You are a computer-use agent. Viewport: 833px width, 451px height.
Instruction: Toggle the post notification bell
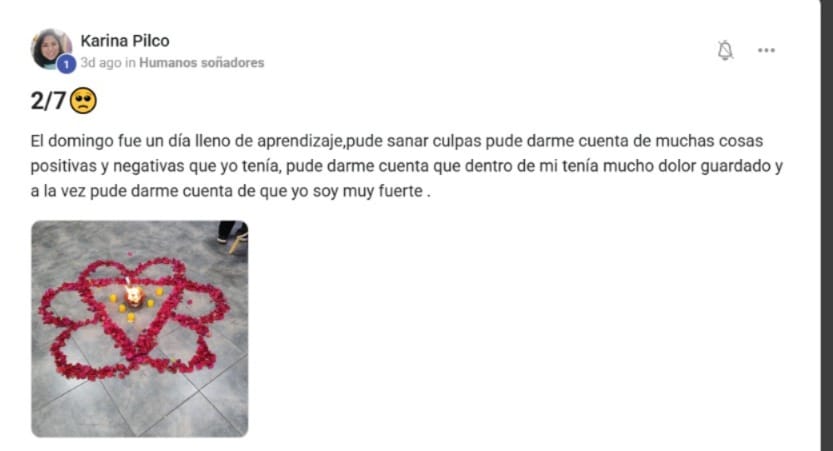[x=725, y=50]
